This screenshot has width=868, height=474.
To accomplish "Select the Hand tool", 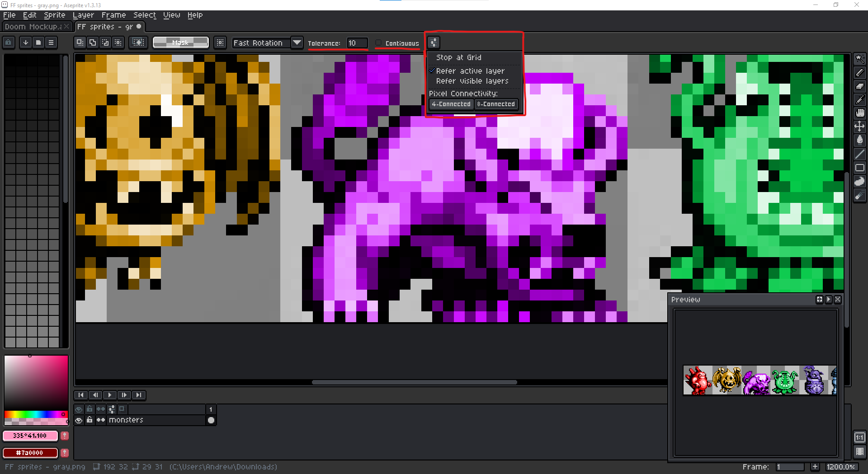I will [x=860, y=113].
